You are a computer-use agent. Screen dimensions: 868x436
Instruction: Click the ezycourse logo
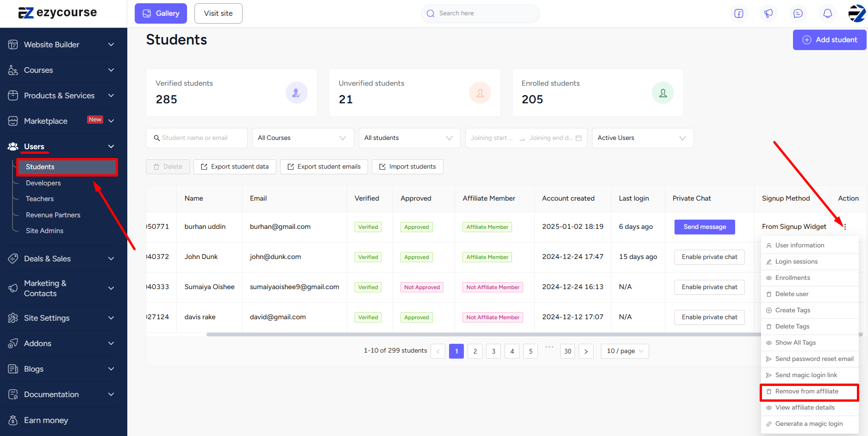(57, 13)
